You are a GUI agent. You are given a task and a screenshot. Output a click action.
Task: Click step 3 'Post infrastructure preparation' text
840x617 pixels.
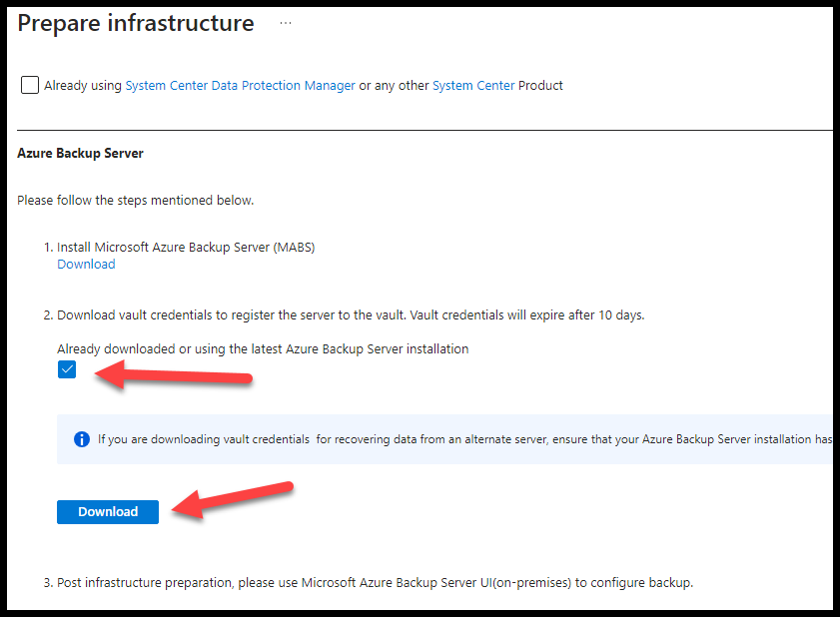pos(375,583)
